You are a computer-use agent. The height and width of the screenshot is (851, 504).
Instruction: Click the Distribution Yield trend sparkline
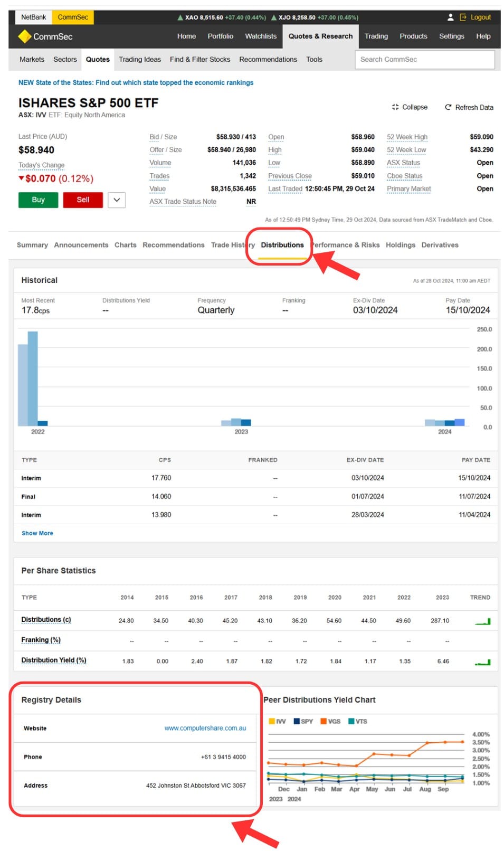[482, 662]
